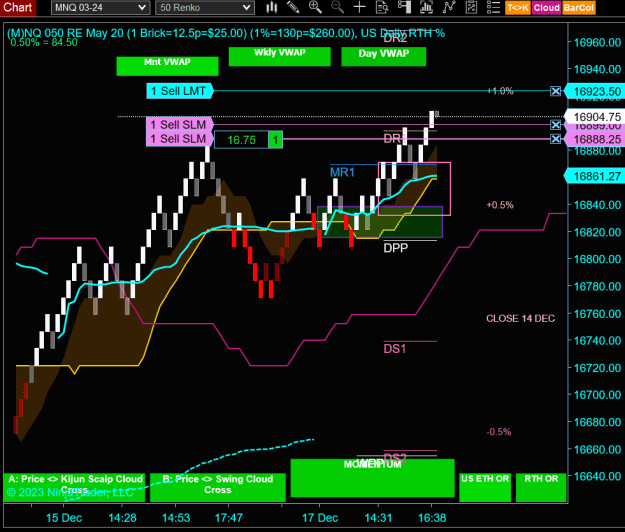Toggle the Day VWAP button
This screenshot has height=532, width=625.
(x=383, y=56)
